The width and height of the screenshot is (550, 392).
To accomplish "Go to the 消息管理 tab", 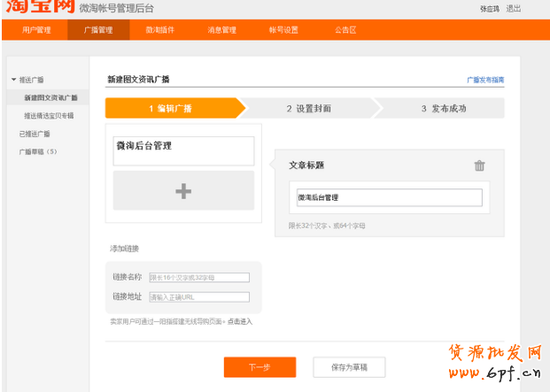I will pos(221,30).
